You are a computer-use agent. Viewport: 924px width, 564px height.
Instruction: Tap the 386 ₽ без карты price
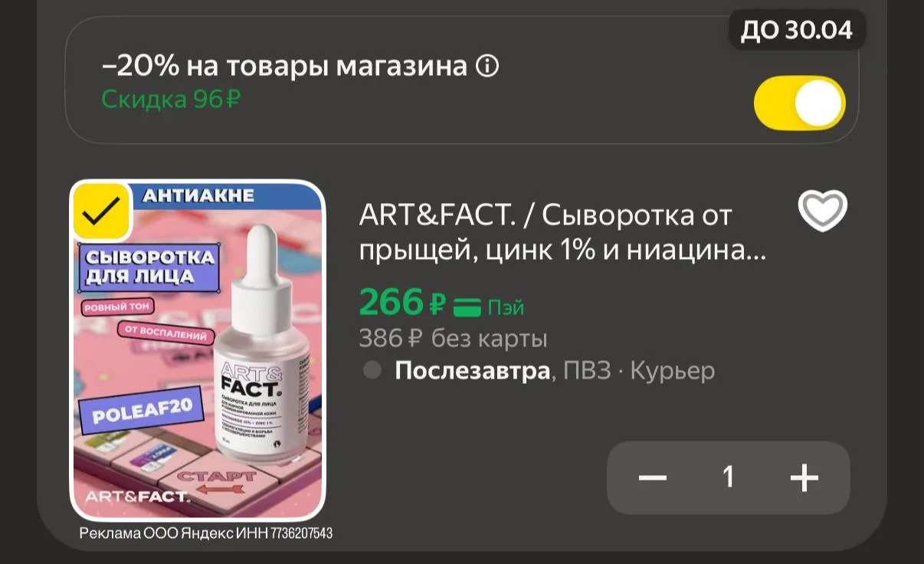coord(454,338)
